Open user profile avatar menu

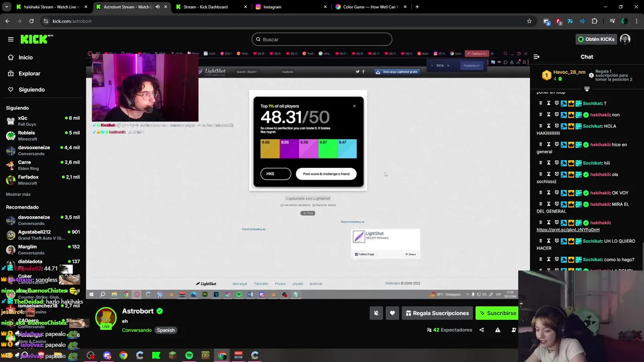pyautogui.click(x=625, y=39)
